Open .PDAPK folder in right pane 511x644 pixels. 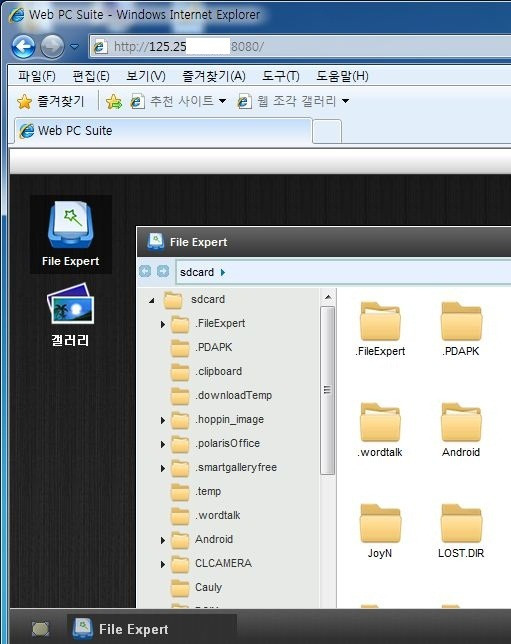461,329
